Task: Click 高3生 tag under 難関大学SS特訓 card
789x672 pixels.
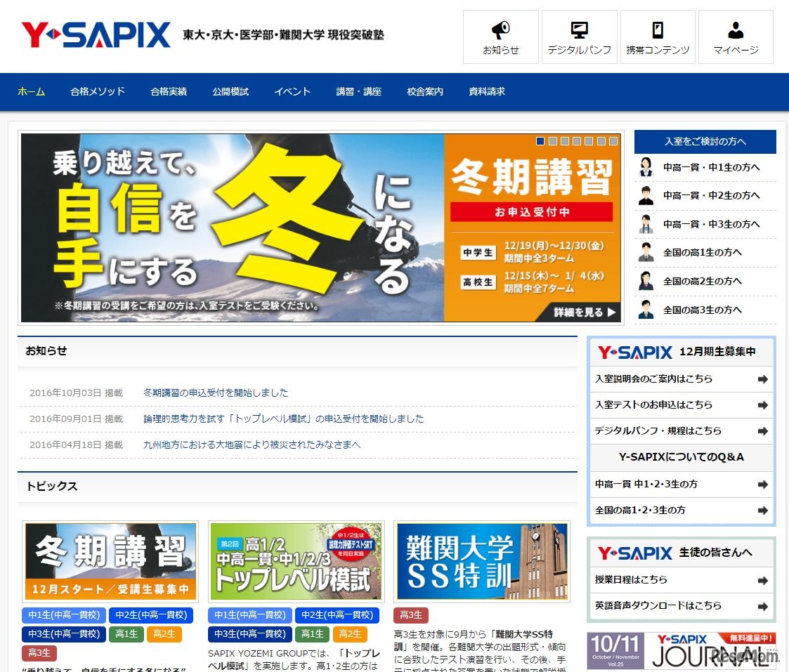Action: click(411, 614)
